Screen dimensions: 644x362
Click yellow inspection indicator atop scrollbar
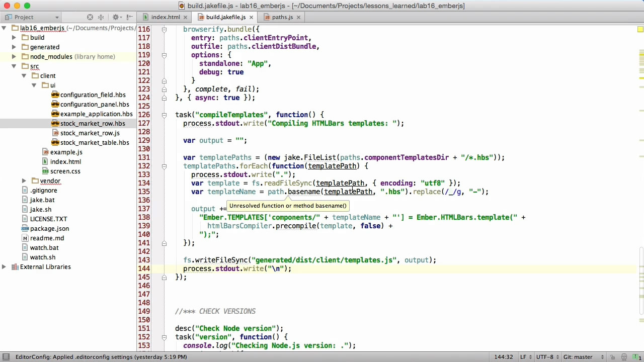640,30
